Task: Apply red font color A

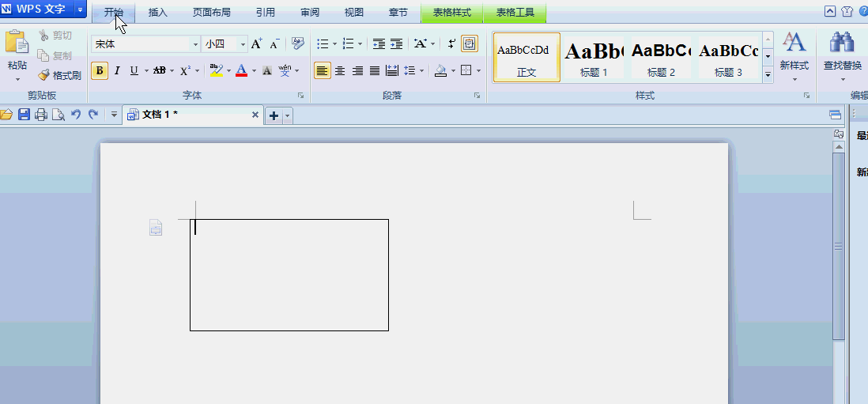Action: pyautogui.click(x=241, y=71)
